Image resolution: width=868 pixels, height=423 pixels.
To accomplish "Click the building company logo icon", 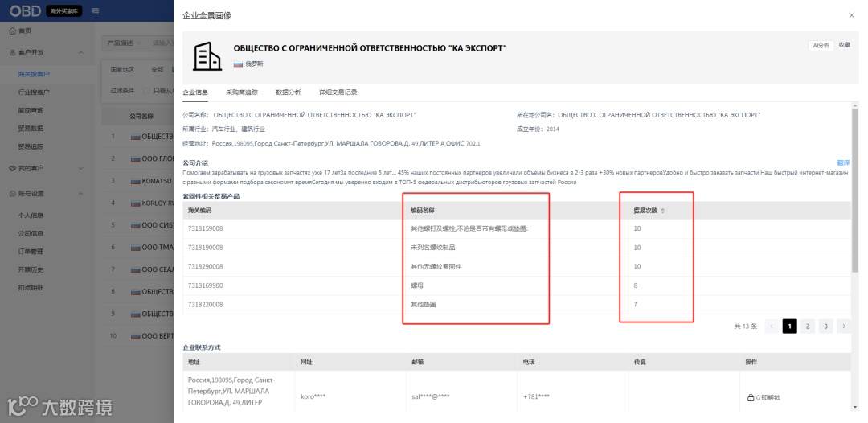I will [207, 56].
